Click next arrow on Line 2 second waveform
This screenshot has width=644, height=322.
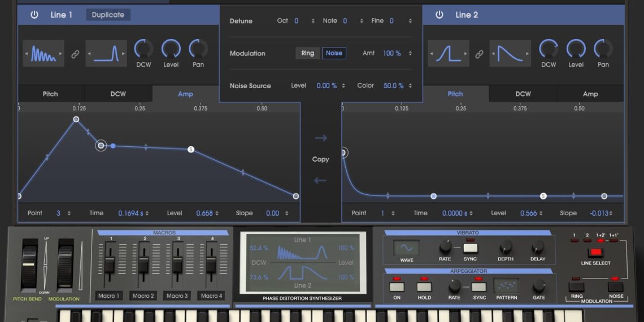528,54
